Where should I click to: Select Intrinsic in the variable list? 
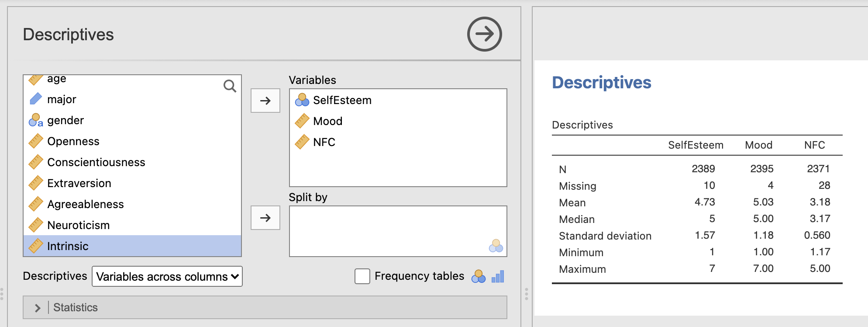pos(132,246)
